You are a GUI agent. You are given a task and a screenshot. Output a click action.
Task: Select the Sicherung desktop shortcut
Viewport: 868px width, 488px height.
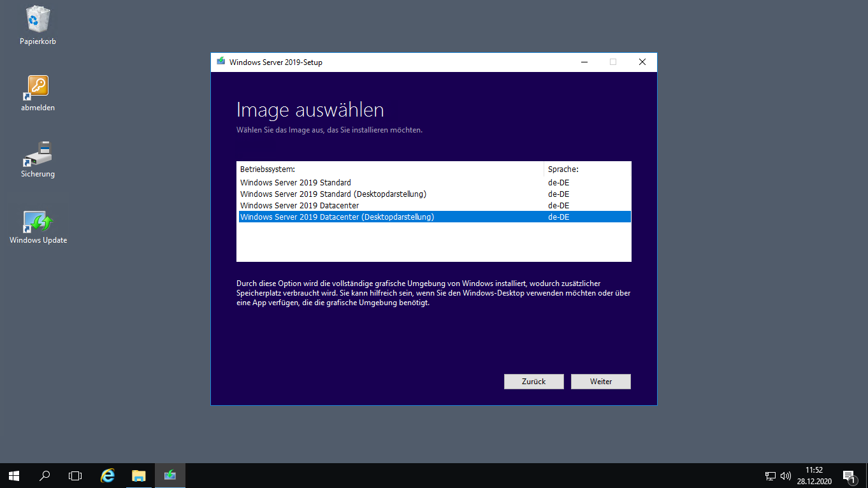pyautogui.click(x=38, y=159)
